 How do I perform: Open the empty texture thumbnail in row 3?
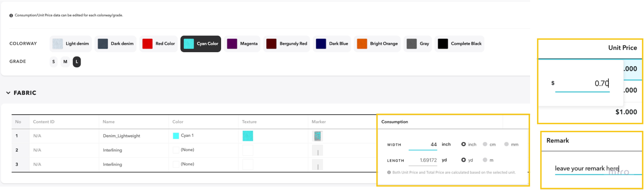pyautogui.click(x=248, y=164)
